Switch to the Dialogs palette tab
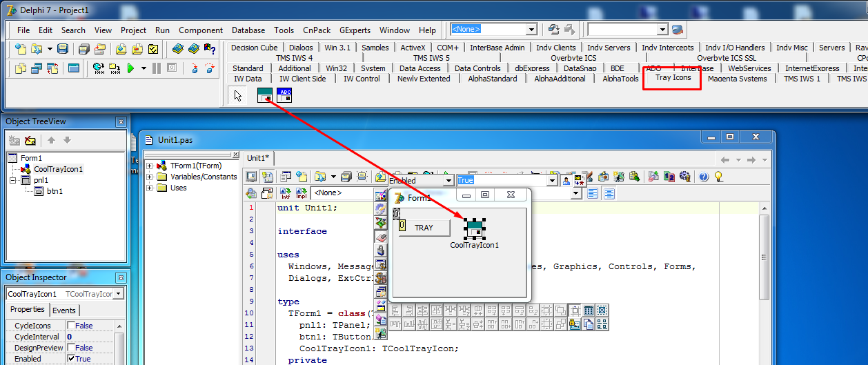Screen dimensions: 868x365 coord(301,48)
